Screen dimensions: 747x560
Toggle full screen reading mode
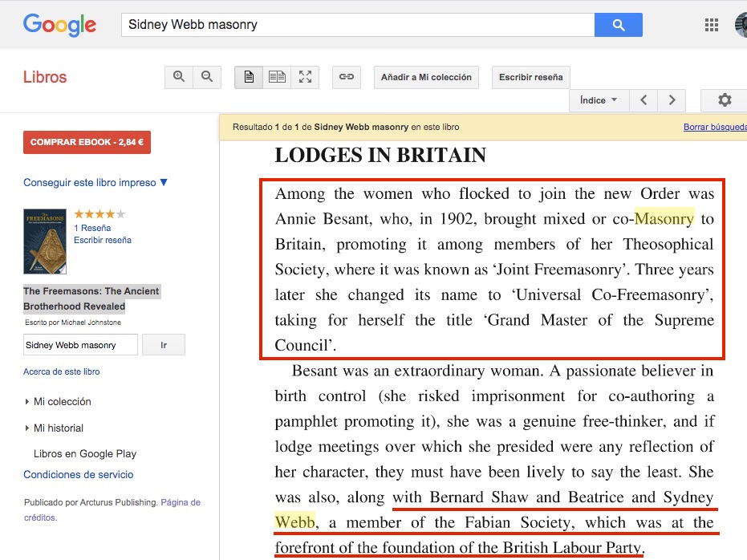tap(305, 77)
